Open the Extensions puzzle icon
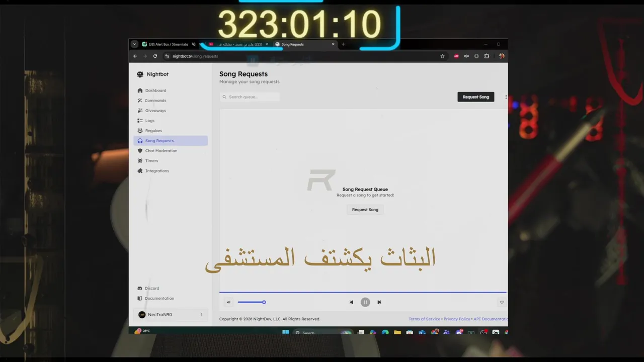This screenshot has height=362, width=644. [x=487, y=56]
